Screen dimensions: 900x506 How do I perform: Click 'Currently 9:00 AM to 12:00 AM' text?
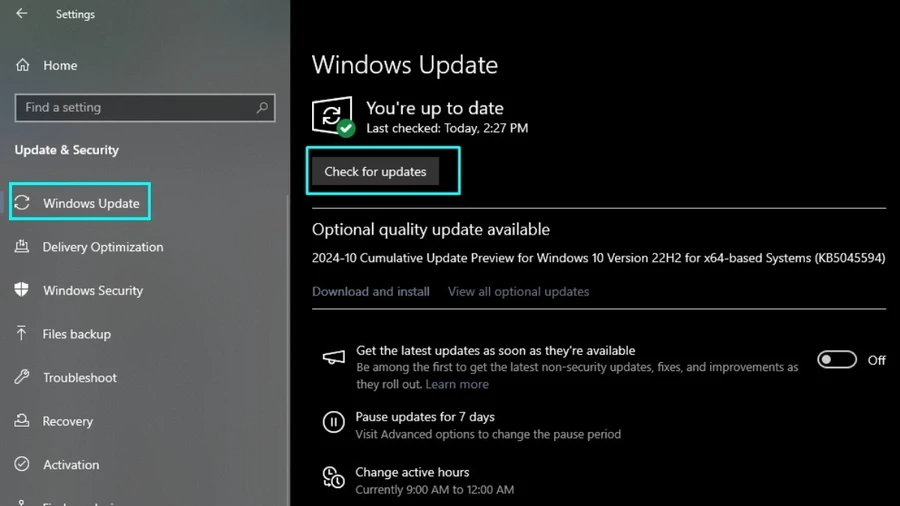pos(435,490)
